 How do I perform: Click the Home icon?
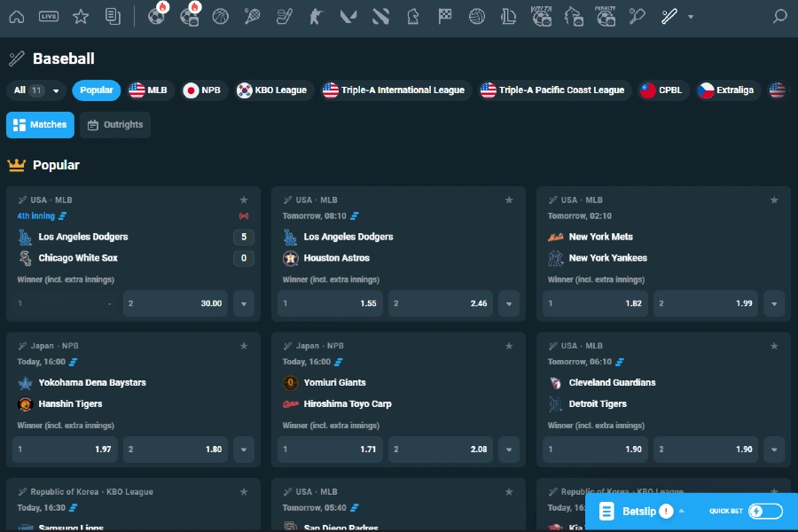pos(16,15)
